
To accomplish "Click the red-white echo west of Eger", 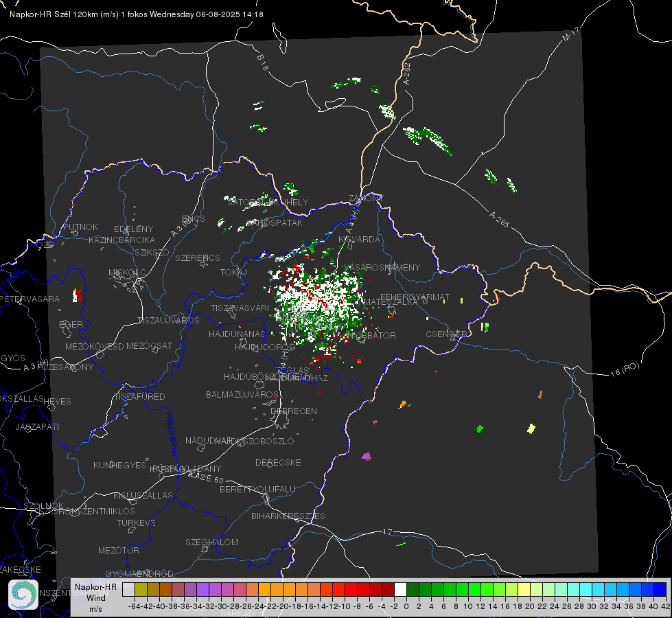I will coord(77,295).
